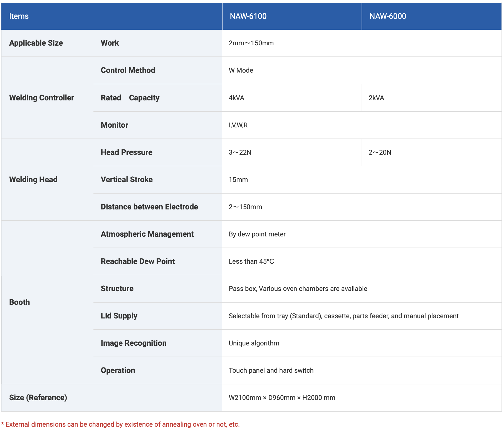This screenshot has width=504, height=430.
Task: Select the 2~20N head pressure value
Action: coord(380,152)
